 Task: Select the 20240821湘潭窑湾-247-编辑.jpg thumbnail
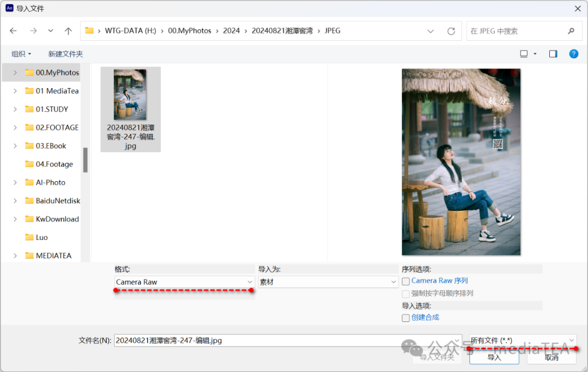tap(131, 109)
